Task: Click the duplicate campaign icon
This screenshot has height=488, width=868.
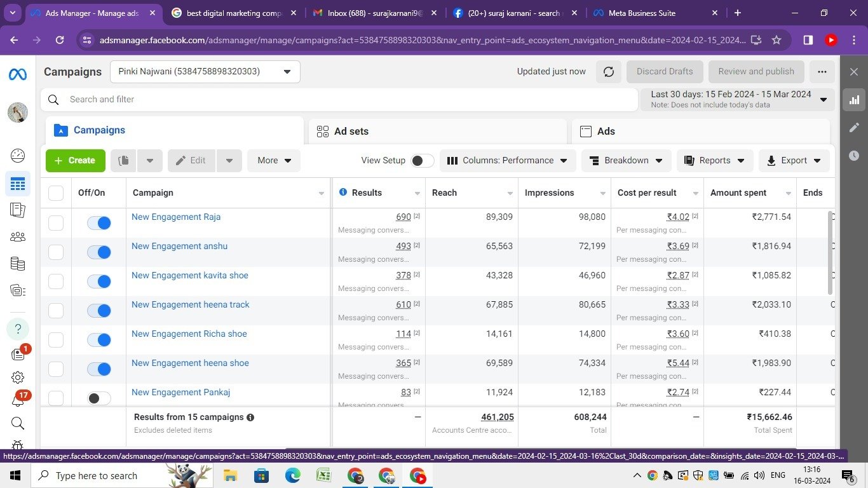Action: (124, 161)
